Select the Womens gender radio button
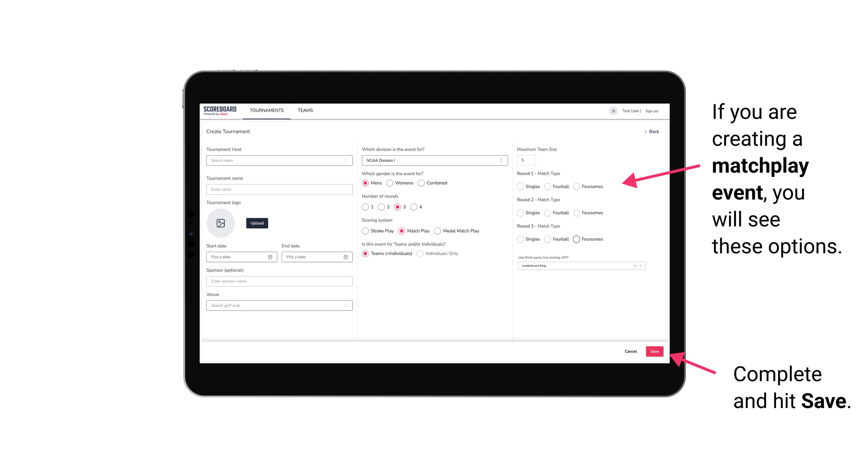The width and height of the screenshot is (868, 467). pos(391,183)
